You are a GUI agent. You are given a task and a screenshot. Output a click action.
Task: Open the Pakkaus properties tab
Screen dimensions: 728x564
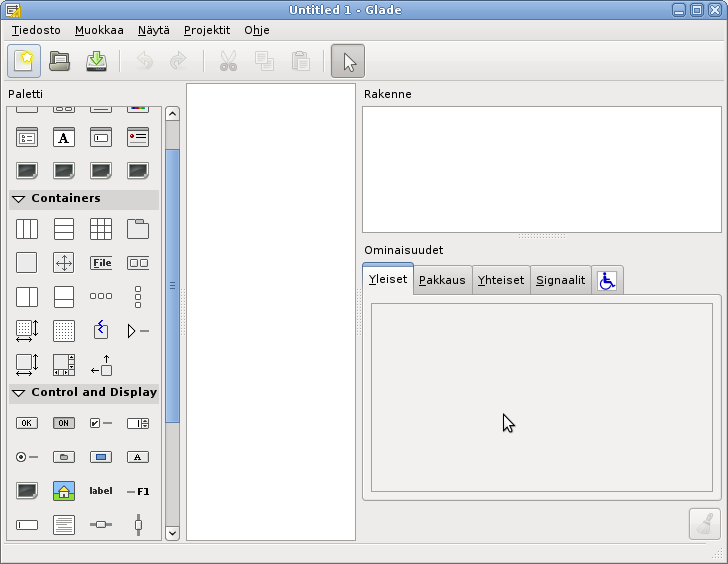click(x=441, y=281)
